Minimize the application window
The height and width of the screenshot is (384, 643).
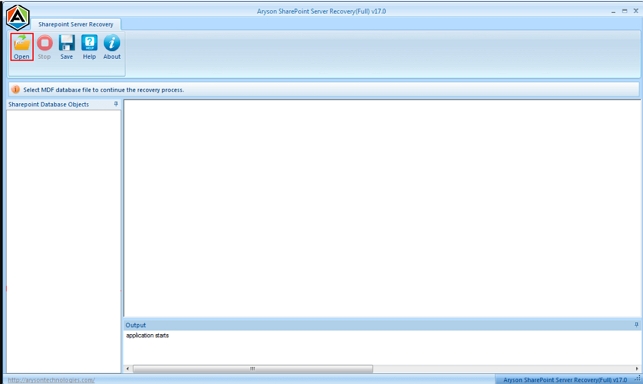tap(613, 11)
